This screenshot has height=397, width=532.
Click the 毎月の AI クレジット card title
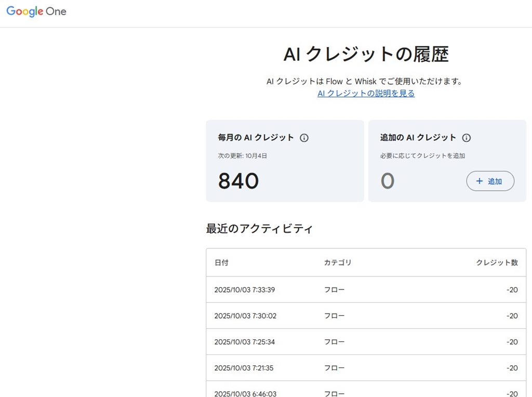coord(256,138)
